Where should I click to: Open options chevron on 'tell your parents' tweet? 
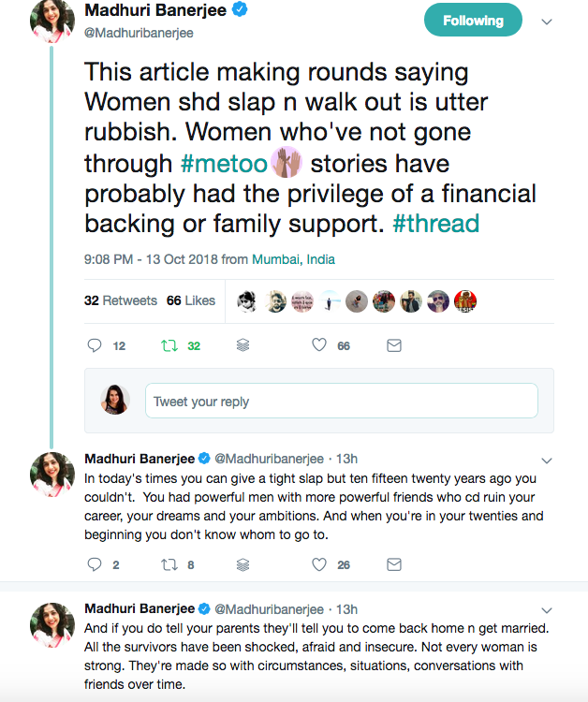[x=548, y=610]
